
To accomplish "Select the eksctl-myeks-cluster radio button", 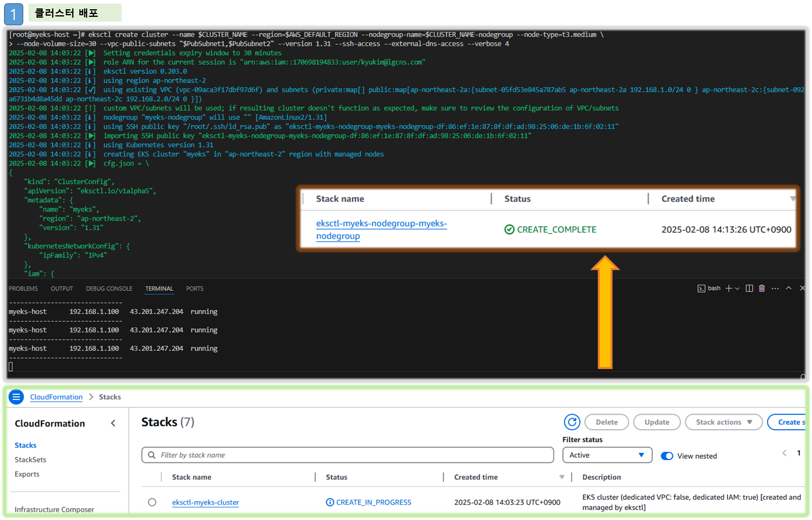I will pos(152,502).
